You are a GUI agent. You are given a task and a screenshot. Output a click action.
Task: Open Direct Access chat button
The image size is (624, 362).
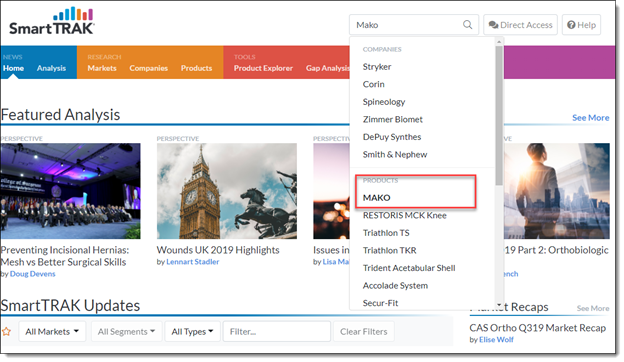520,25
